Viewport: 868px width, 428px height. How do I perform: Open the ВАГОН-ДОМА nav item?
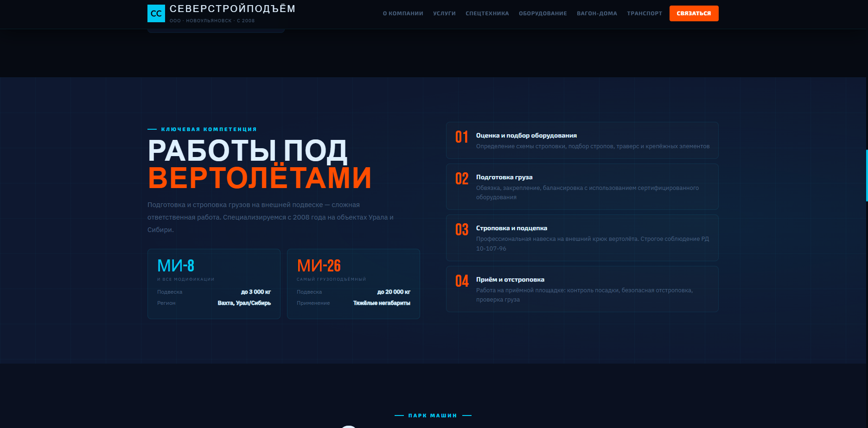point(597,13)
